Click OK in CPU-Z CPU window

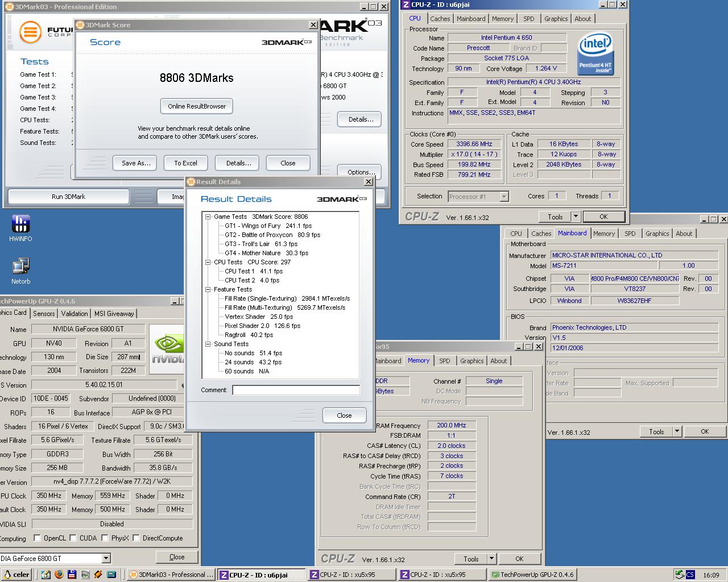(x=603, y=217)
